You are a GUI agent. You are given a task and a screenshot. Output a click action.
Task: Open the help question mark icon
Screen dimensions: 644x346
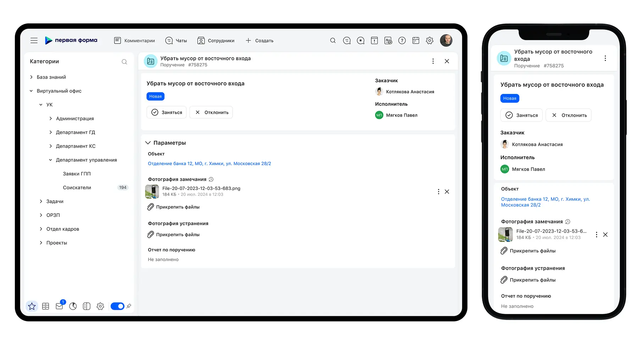click(x=402, y=40)
